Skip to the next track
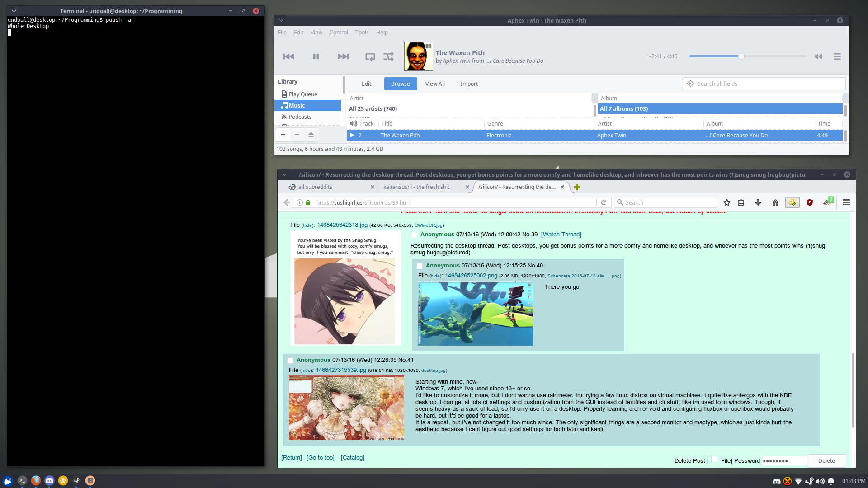The width and height of the screenshot is (868, 488). coord(343,56)
